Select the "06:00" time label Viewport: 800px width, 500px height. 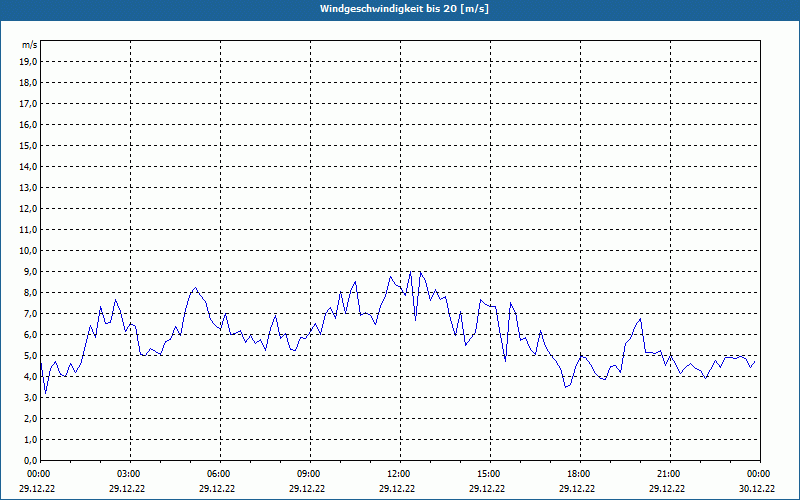click(219, 474)
